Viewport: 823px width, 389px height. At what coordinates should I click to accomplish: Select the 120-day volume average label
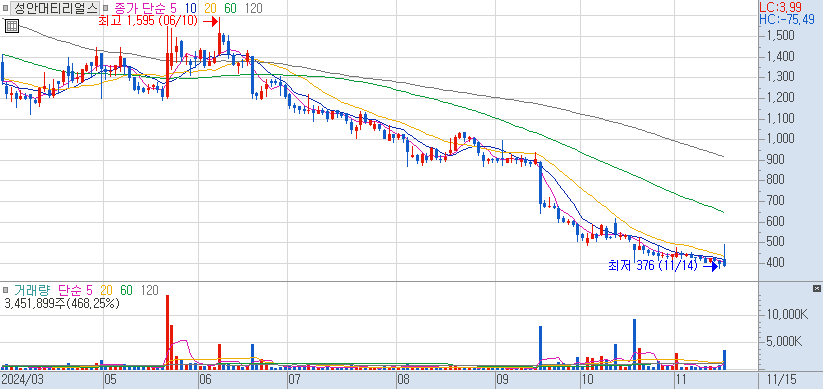coord(149,290)
